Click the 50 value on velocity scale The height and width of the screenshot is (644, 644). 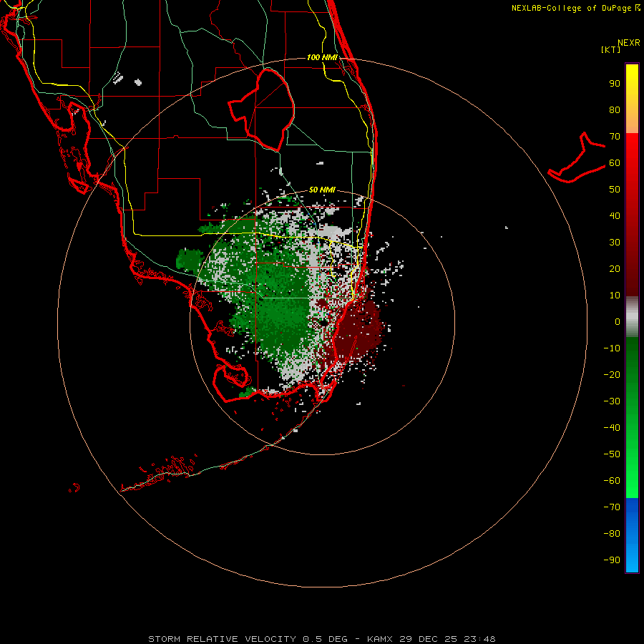pyautogui.click(x=615, y=190)
